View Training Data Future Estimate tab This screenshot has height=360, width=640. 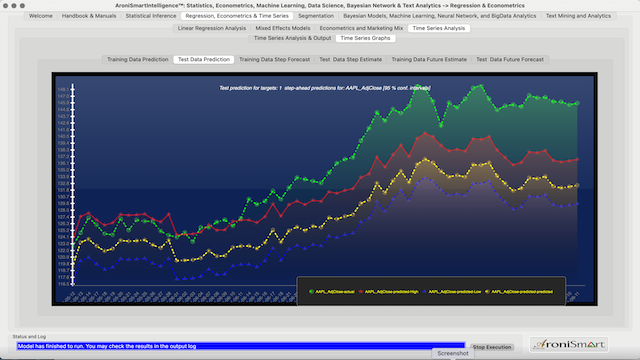429,59
